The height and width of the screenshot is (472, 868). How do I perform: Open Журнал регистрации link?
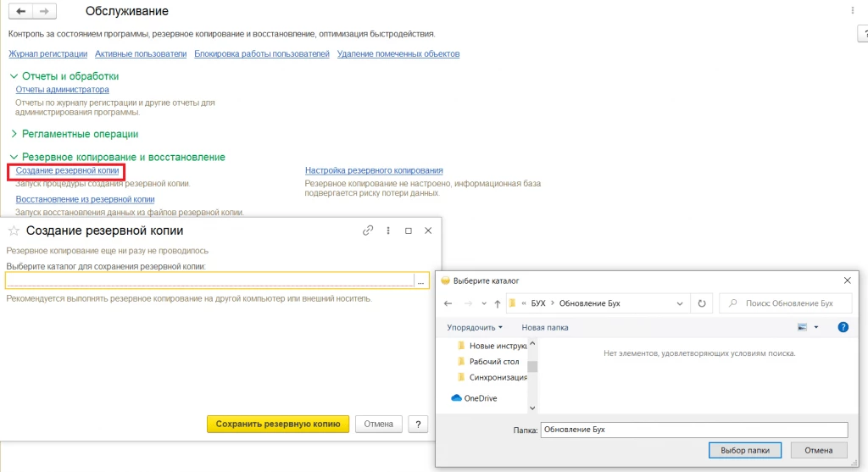pyautogui.click(x=47, y=53)
